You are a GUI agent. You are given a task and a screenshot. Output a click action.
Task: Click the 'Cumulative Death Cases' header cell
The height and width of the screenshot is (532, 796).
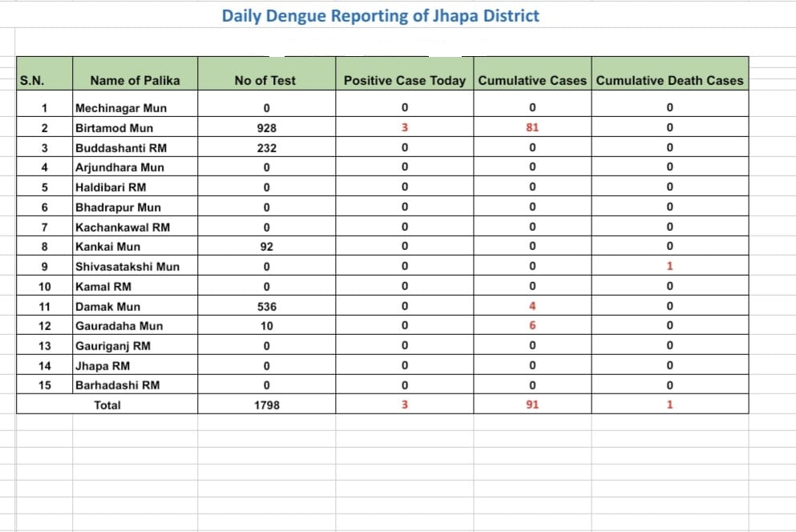click(670, 74)
